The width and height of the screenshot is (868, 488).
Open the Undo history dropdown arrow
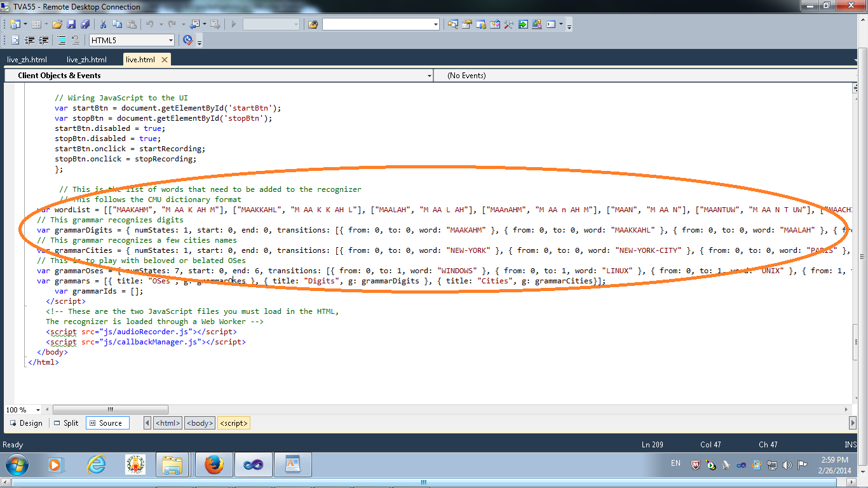(161, 24)
